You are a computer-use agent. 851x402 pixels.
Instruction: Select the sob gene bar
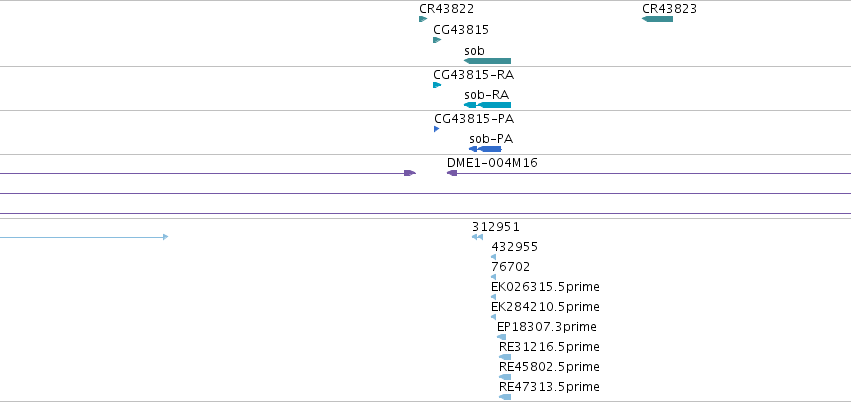click(487, 61)
